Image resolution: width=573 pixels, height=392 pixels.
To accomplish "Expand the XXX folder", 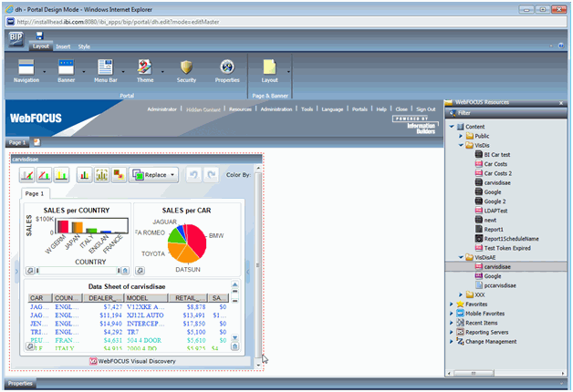I will point(461,294).
